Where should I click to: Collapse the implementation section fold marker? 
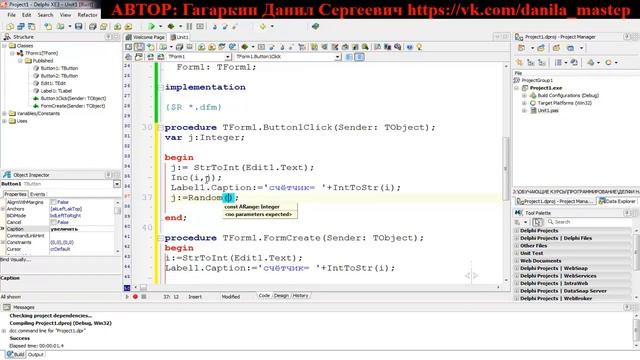pos(160,87)
